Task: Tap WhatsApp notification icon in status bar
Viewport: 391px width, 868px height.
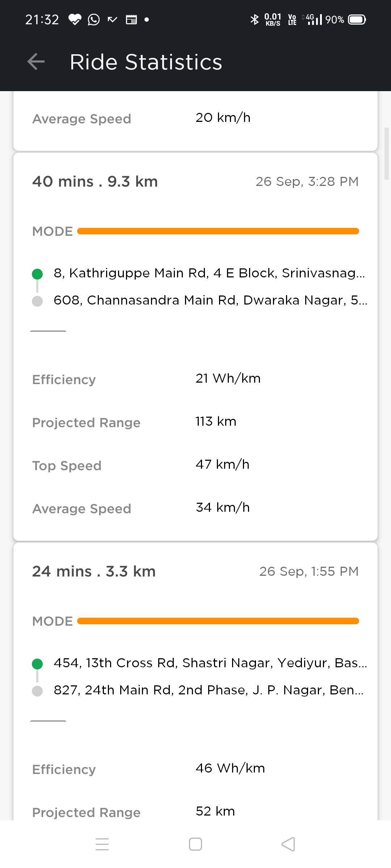Action: (x=94, y=20)
